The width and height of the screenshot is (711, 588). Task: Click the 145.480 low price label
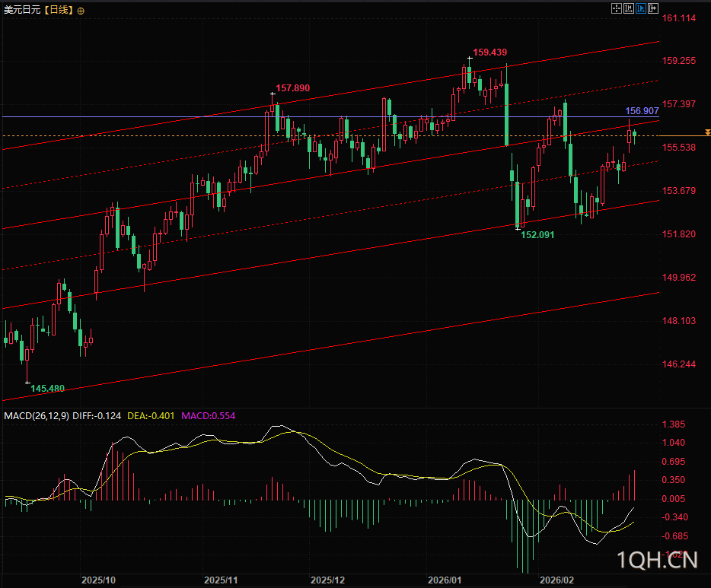pyautogui.click(x=48, y=388)
